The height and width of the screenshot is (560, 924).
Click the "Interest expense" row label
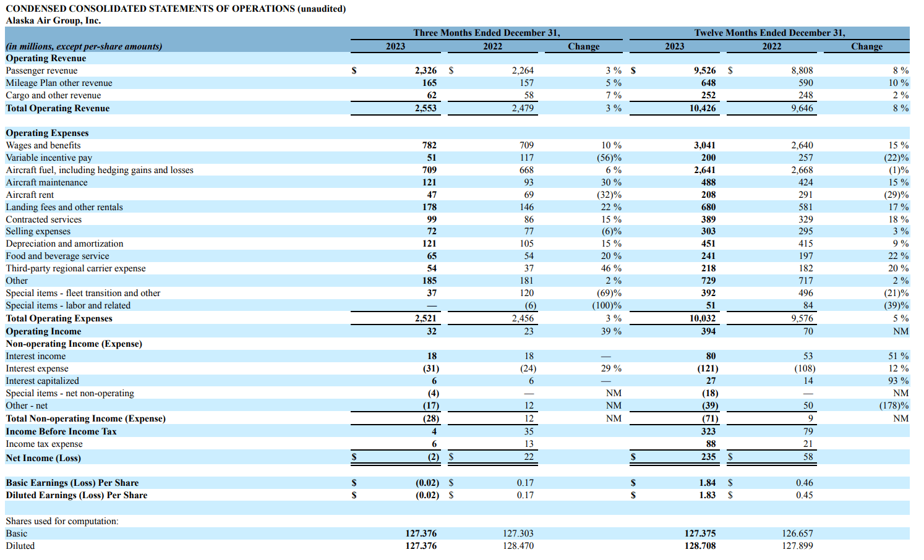(37, 368)
